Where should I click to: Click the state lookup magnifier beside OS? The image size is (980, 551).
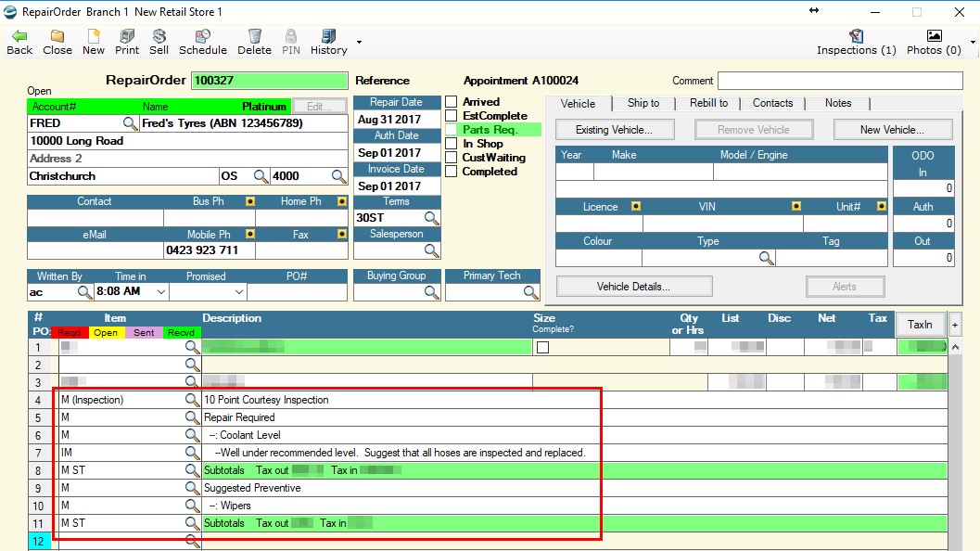261,176
